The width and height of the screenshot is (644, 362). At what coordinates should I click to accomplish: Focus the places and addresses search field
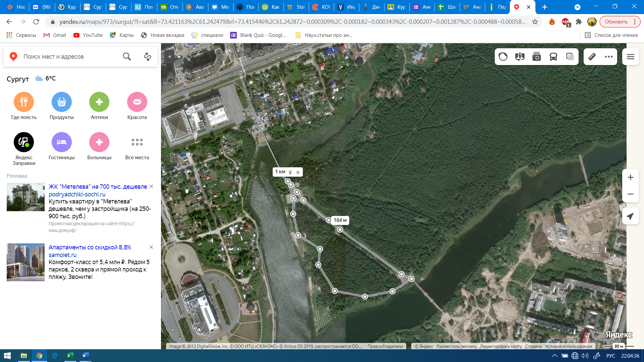pyautogui.click(x=67, y=57)
